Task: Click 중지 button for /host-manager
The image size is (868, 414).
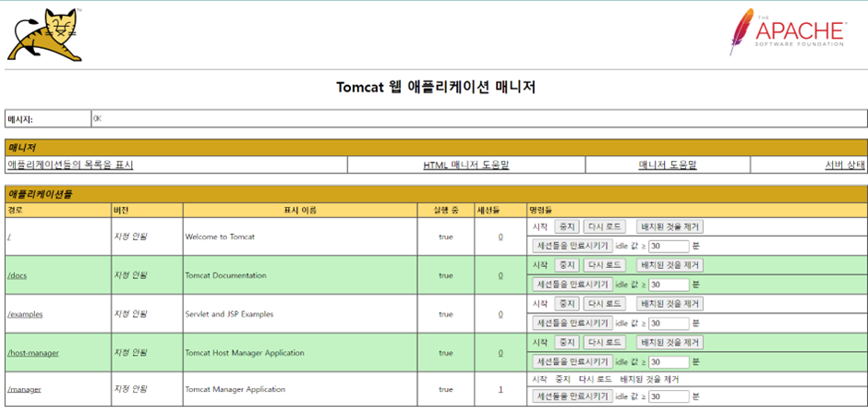Action: [567, 343]
